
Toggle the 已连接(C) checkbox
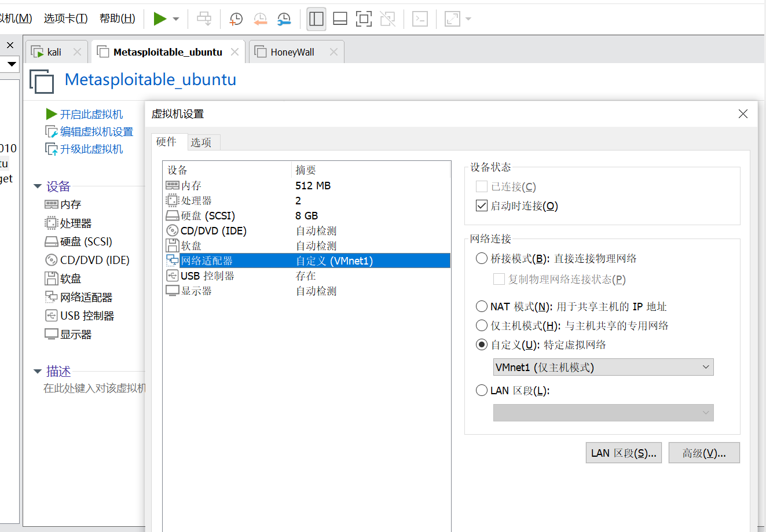(482, 187)
